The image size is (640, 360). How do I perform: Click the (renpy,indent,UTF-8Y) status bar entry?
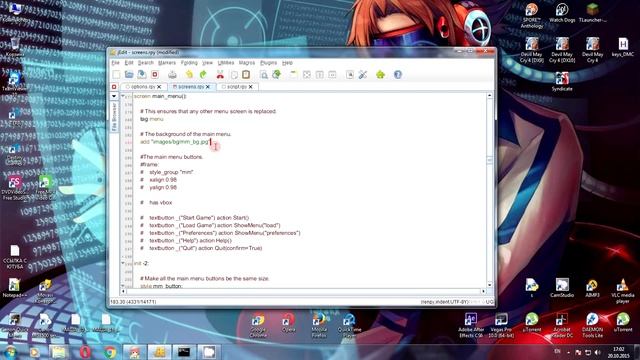click(x=444, y=302)
